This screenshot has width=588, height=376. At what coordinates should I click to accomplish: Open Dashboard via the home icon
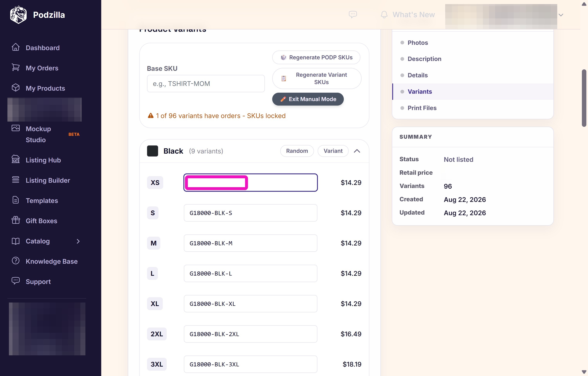click(16, 47)
